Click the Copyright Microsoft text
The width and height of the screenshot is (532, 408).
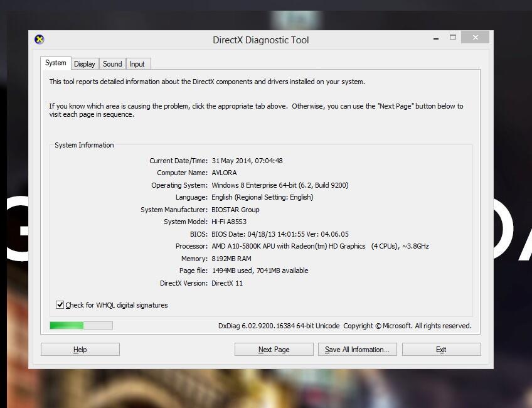(408, 326)
